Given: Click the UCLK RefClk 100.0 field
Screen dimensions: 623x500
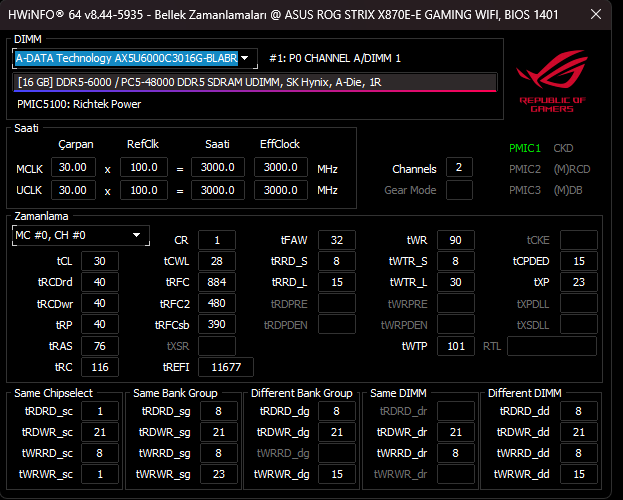Looking at the screenshot, I should pyautogui.click(x=144, y=190).
